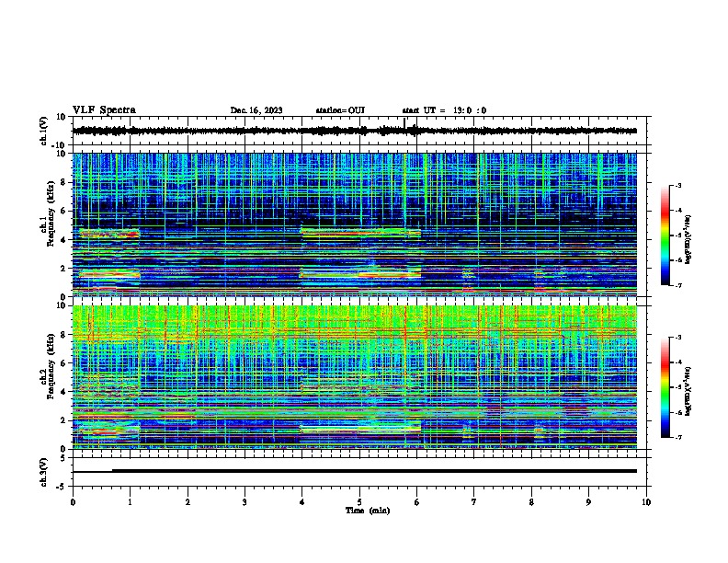Click the ch.1 spectrogram panel
Viewport: 728px width, 563px height.
[355, 224]
